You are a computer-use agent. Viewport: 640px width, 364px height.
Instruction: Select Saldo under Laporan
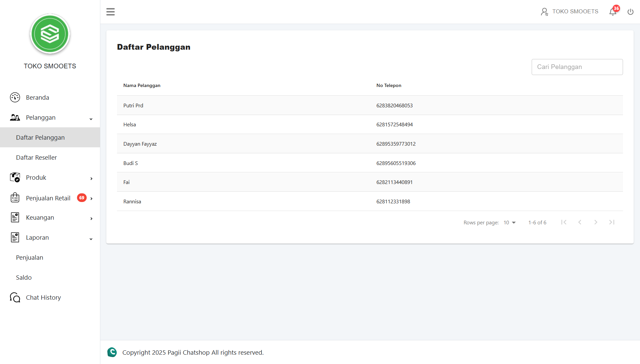point(24,277)
